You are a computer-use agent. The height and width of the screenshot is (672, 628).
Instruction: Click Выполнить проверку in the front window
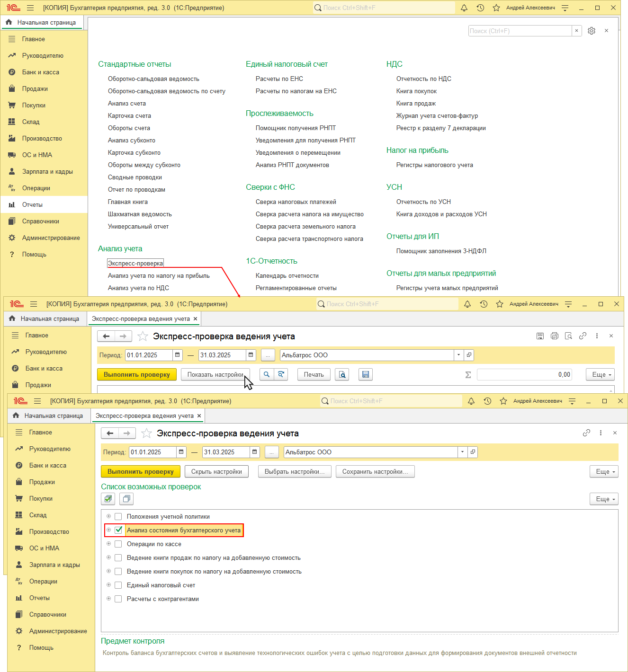coord(141,471)
